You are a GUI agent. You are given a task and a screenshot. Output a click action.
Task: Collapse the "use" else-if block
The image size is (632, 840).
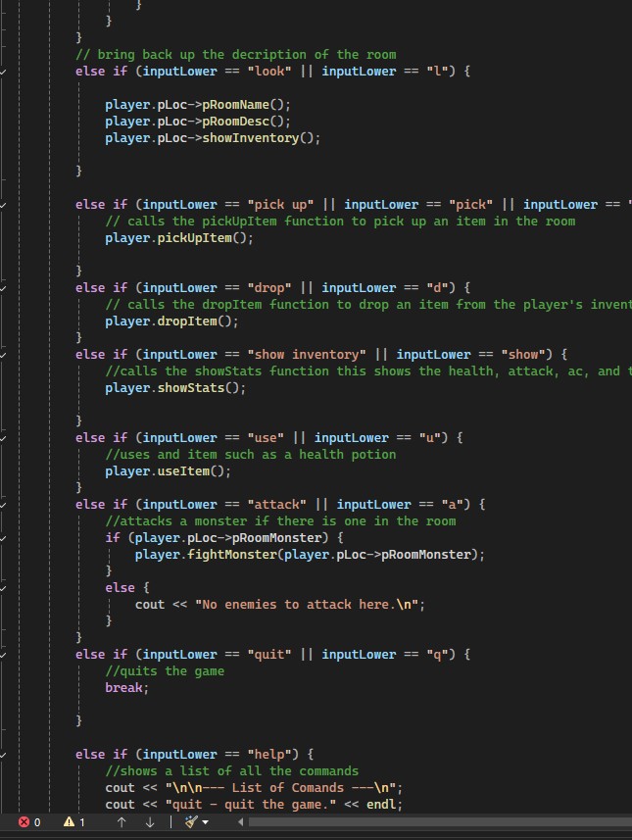[3, 438]
